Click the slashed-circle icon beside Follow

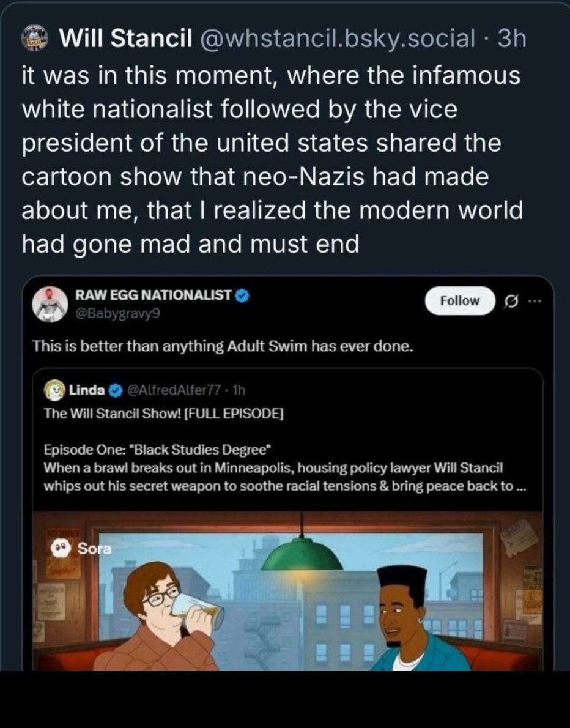[509, 301]
